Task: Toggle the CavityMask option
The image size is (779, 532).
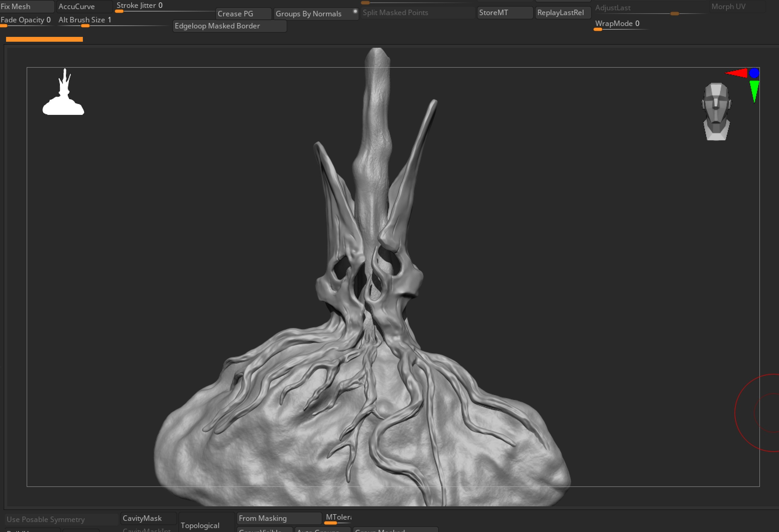Action: pyautogui.click(x=148, y=518)
